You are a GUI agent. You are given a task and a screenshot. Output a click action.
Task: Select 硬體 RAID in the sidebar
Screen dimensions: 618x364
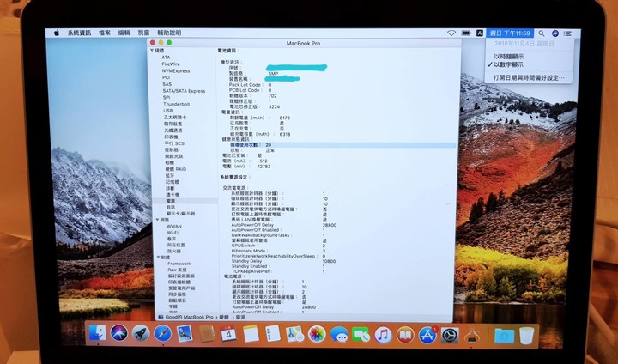point(176,169)
